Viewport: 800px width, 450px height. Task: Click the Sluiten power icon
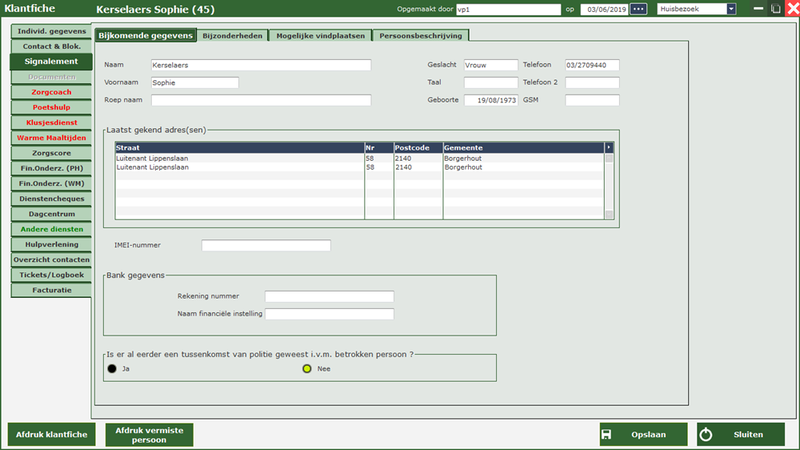tap(705, 434)
